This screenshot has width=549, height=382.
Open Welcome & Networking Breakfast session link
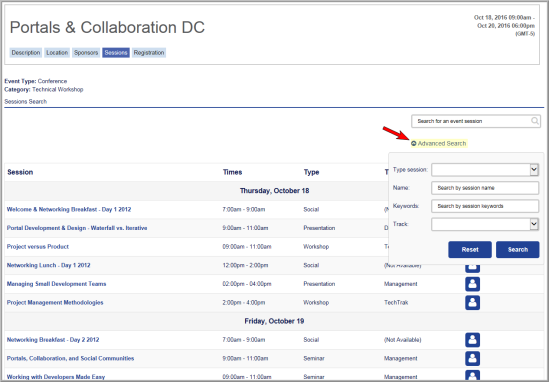coord(69,209)
